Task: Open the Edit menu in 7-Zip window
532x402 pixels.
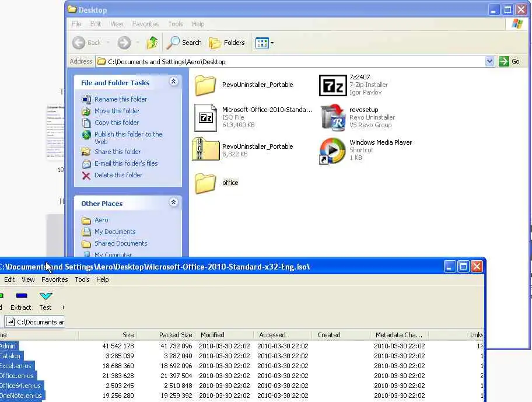Action: click(x=9, y=279)
